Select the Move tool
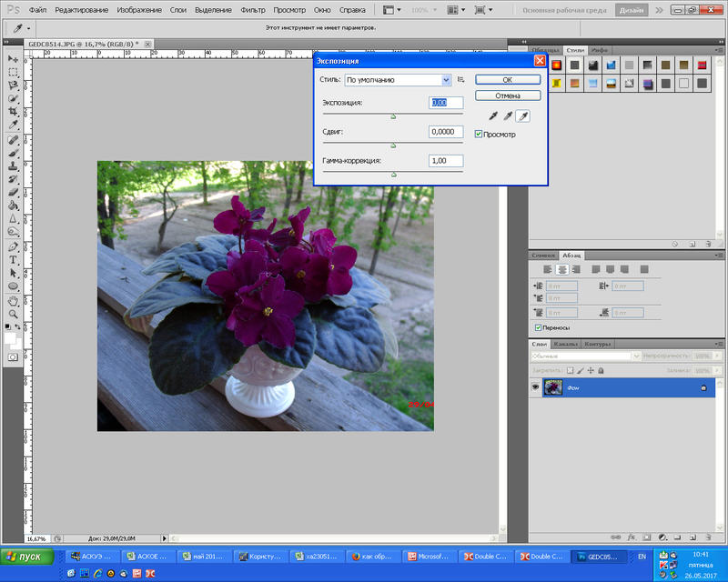 point(14,58)
